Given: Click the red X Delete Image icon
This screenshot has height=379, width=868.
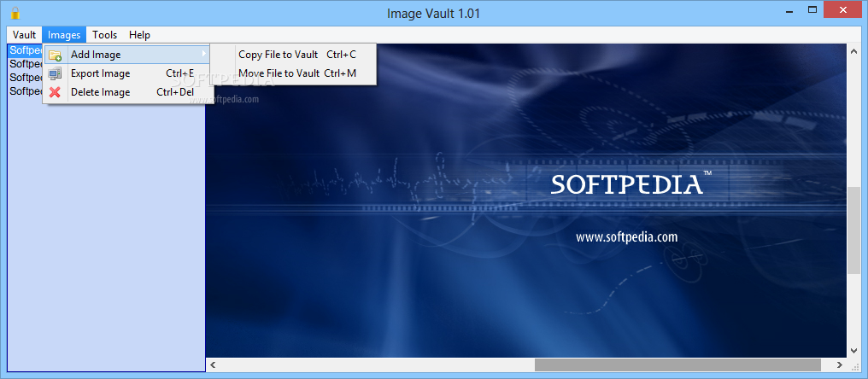Looking at the screenshot, I should 55,92.
